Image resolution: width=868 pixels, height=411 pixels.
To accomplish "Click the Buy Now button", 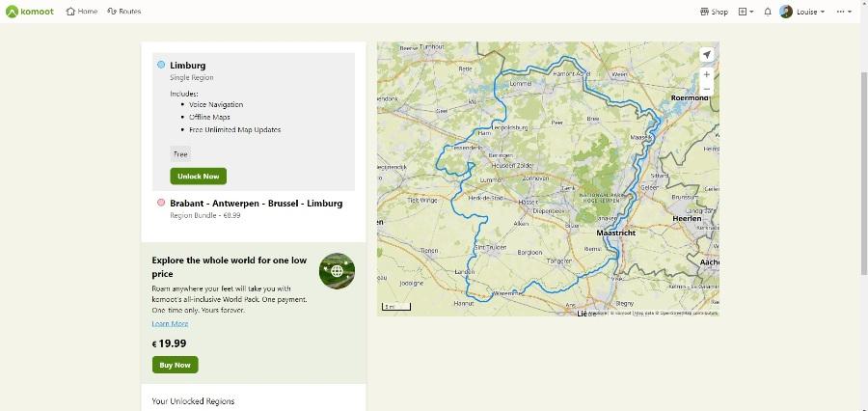I will point(175,365).
